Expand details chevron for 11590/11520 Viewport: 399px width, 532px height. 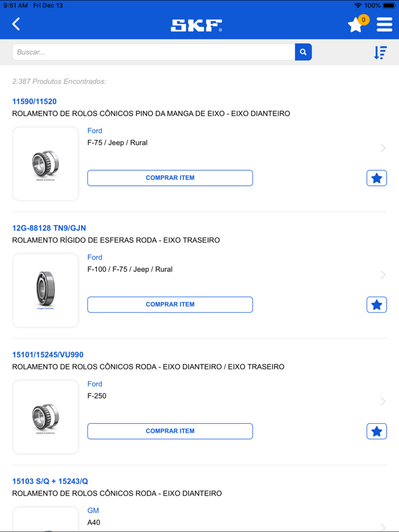click(383, 148)
